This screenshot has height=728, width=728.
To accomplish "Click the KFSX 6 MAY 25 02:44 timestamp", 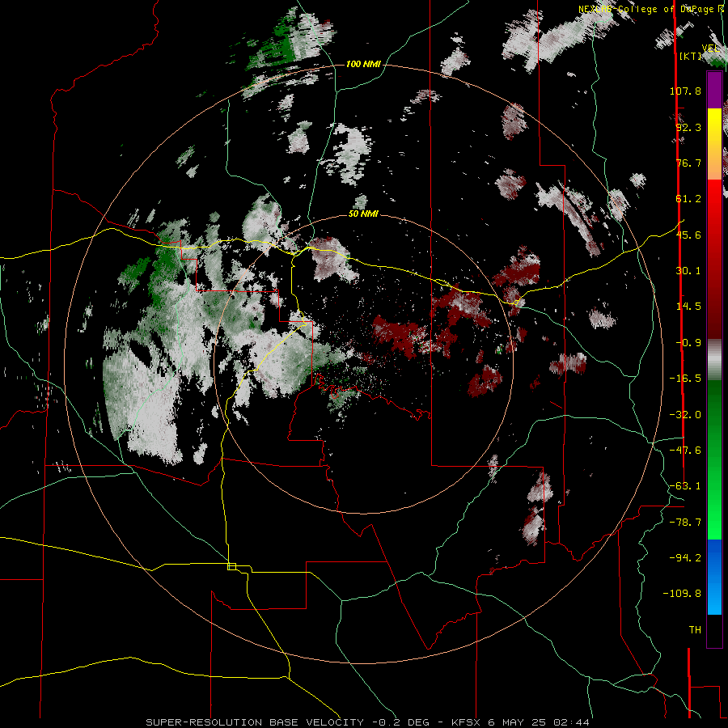I will tap(520, 722).
